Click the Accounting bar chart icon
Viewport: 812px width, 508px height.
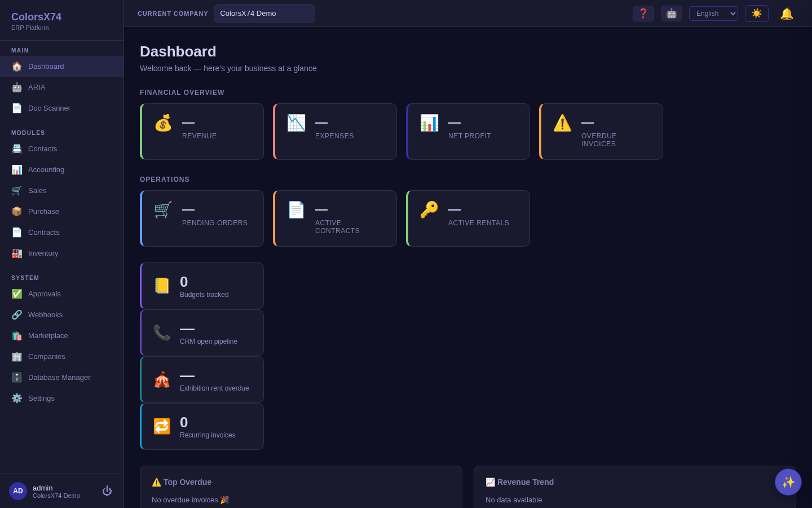click(x=17, y=170)
